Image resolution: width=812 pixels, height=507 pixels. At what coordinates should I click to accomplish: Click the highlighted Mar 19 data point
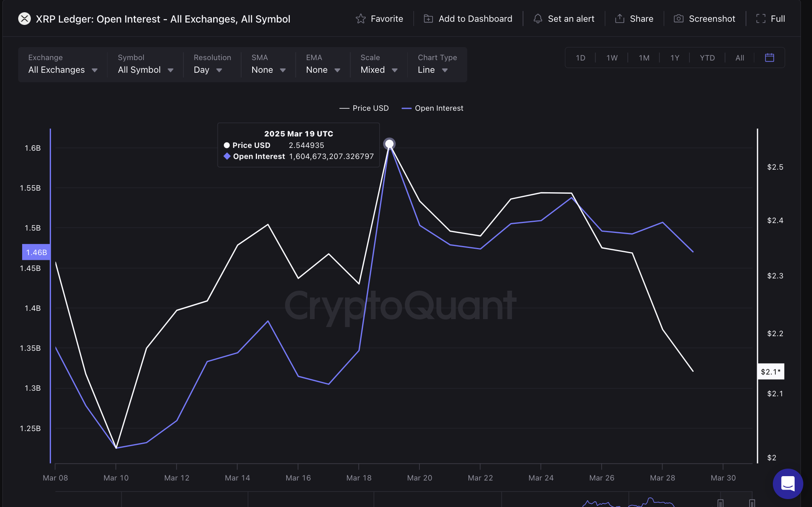pos(389,144)
